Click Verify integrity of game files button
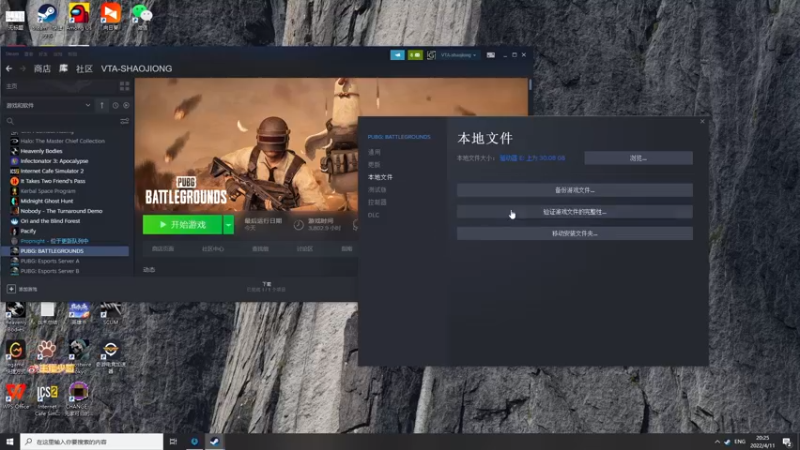 pos(574,212)
